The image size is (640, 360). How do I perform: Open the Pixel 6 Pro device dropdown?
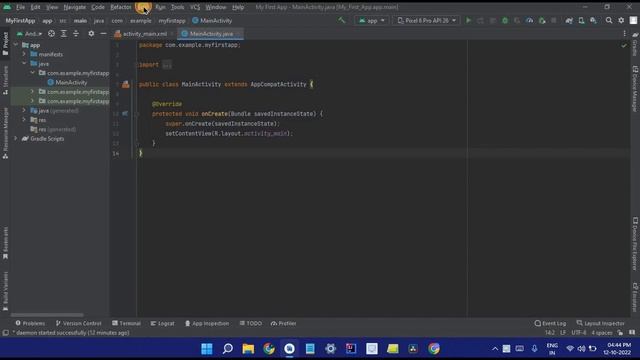pyautogui.click(x=427, y=20)
